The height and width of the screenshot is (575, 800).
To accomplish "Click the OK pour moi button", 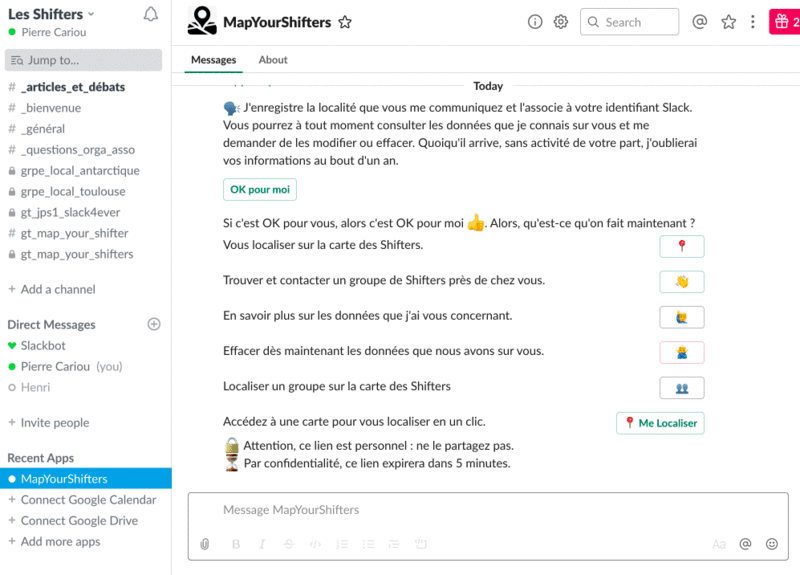I will click(x=259, y=189).
